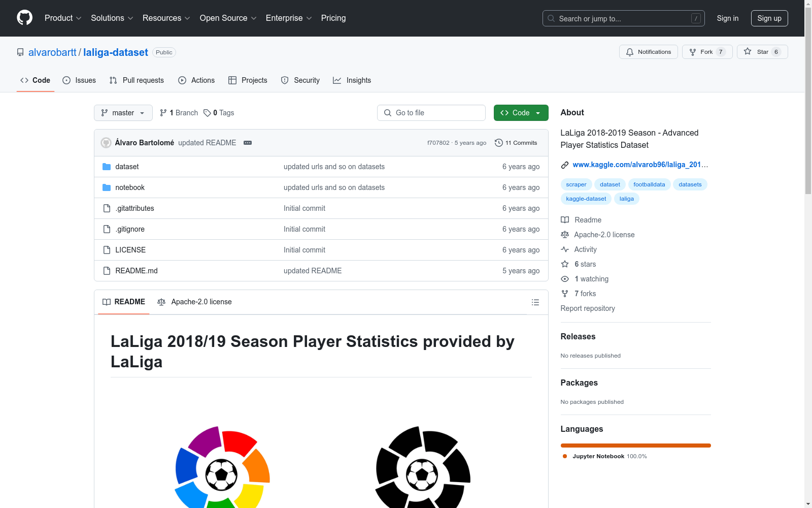
Task: Click the Search or jump to field
Action: point(624,18)
